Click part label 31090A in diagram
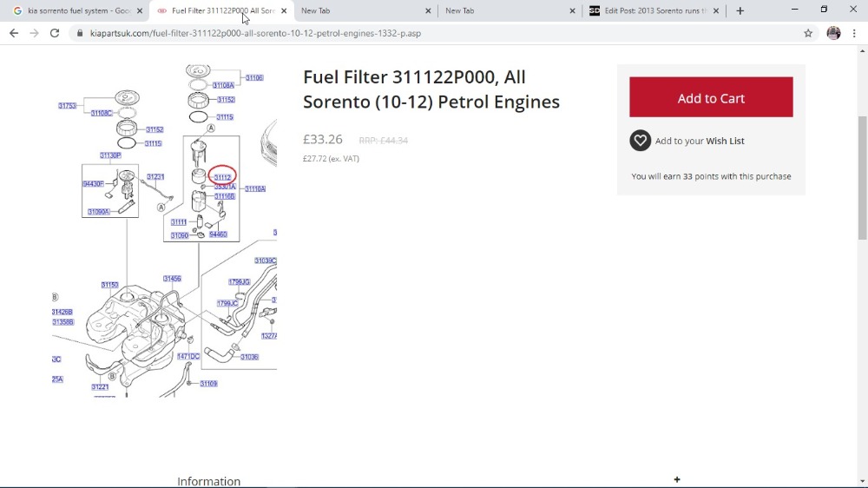Image resolution: width=868 pixels, height=488 pixels. (99, 212)
